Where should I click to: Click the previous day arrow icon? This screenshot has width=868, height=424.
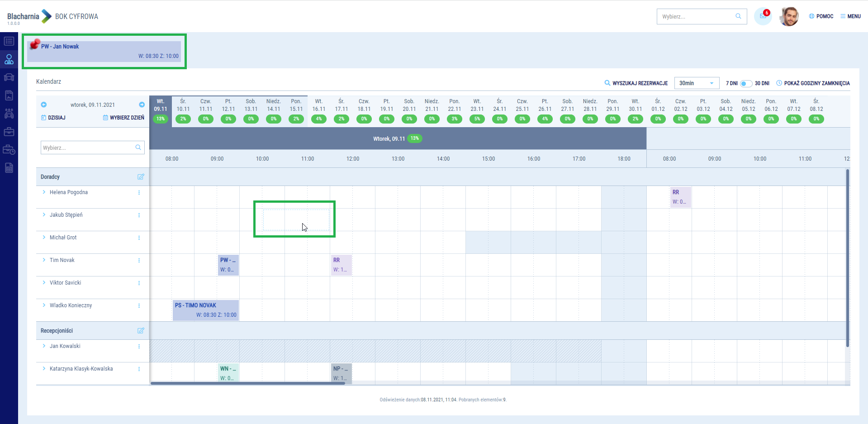[x=44, y=105]
